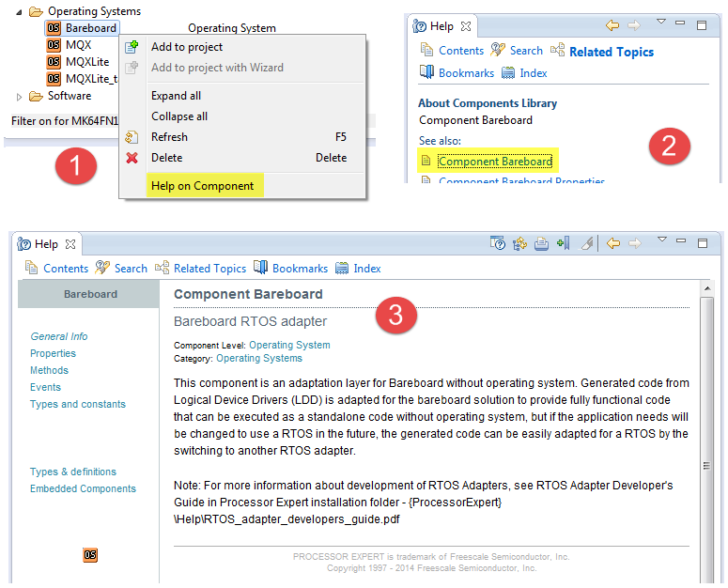Open Events in Bareboard sidebar
Viewport: 728px width, 588px height.
(x=45, y=388)
